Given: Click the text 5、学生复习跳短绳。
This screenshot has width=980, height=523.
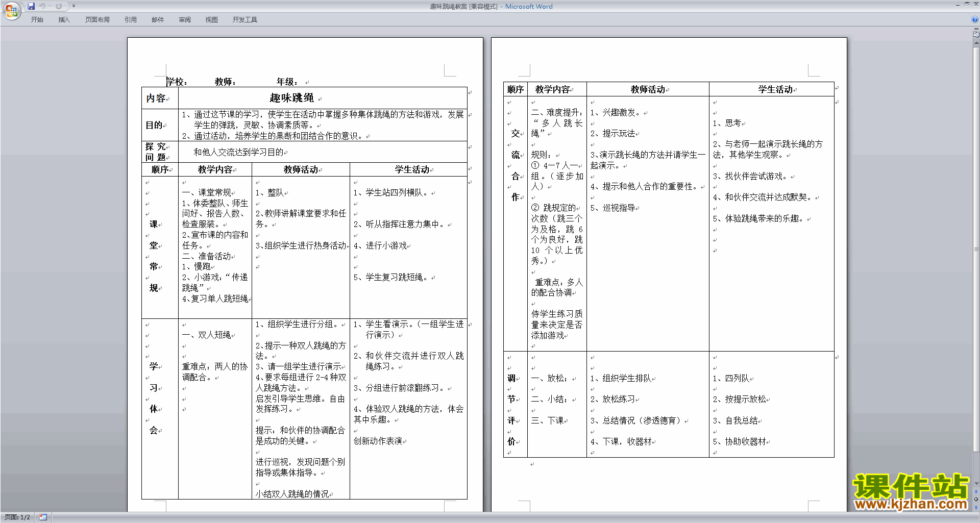Looking at the screenshot, I should (x=392, y=277).
